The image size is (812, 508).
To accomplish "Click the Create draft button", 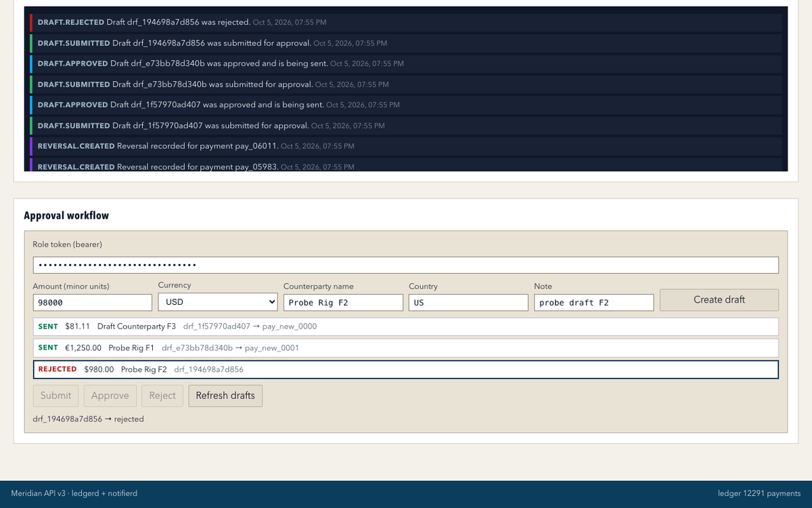I will point(719,299).
